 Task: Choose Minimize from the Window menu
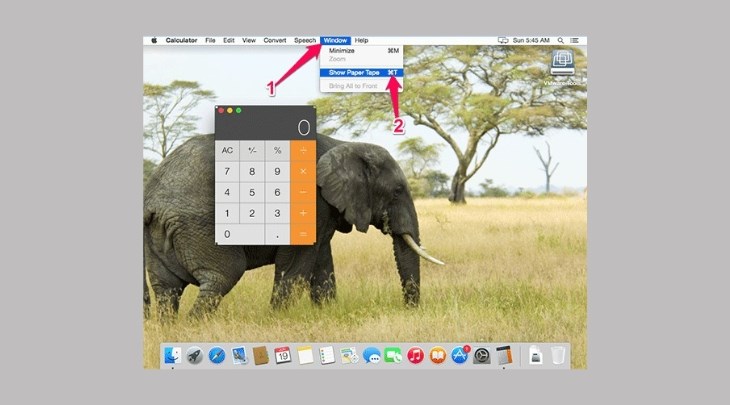342,50
